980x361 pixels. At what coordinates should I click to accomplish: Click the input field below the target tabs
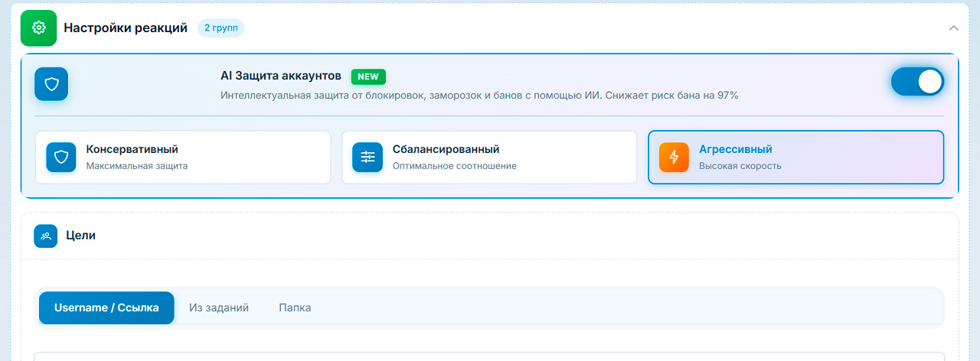tap(489, 356)
